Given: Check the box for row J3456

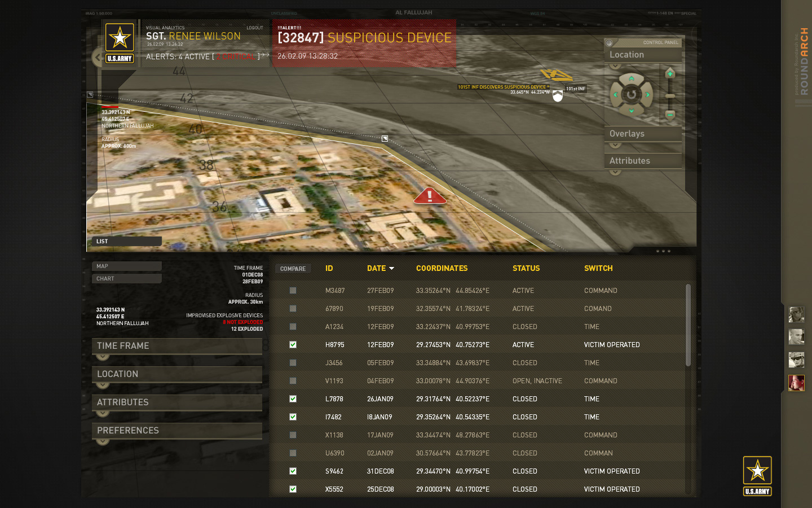Looking at the screenshot, I should coord(293,362).
